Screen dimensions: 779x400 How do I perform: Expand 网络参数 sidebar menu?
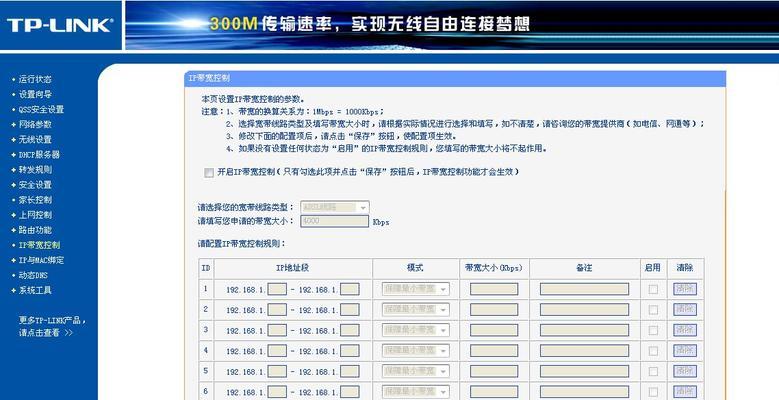point(35,124)
